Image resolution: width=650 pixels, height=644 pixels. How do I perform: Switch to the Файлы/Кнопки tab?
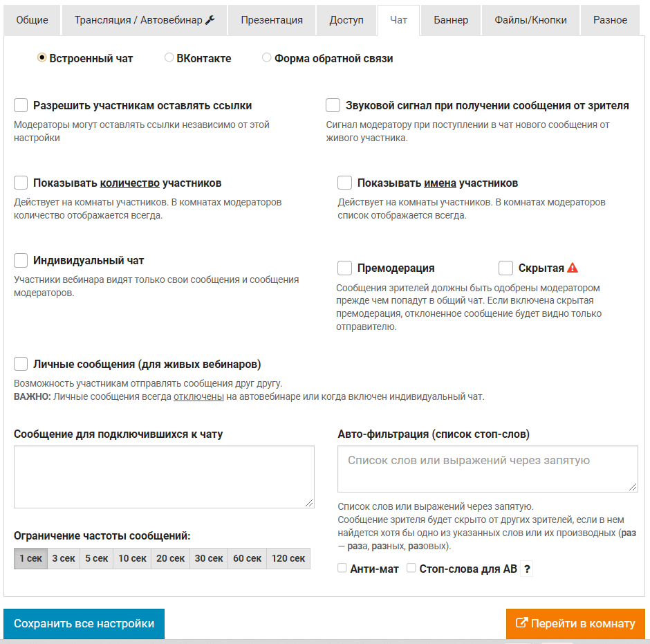click(530, 20)
